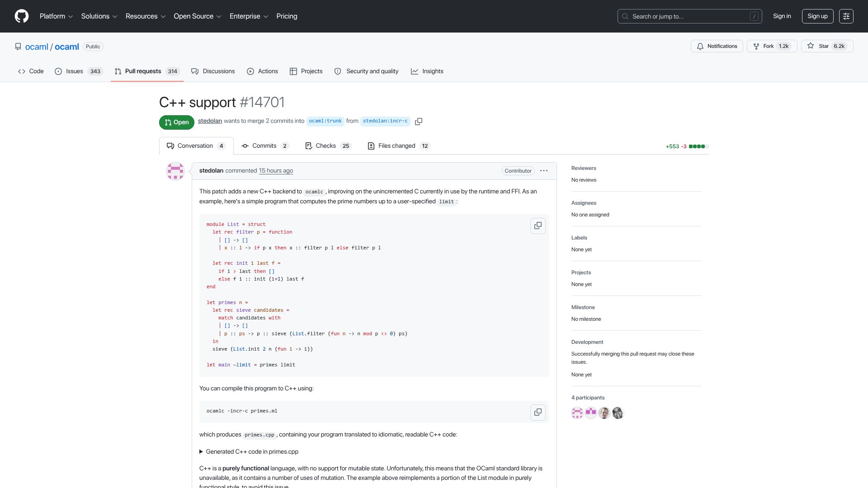868x488 pixels.
Task: Expand the Enterprise menu
Action: (x=249, y=16)
